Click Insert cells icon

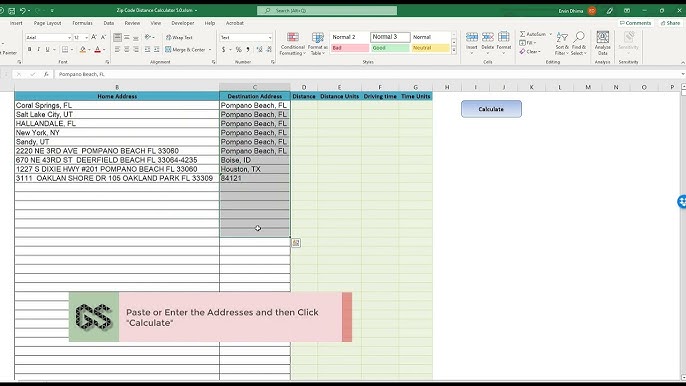point(472,38)
